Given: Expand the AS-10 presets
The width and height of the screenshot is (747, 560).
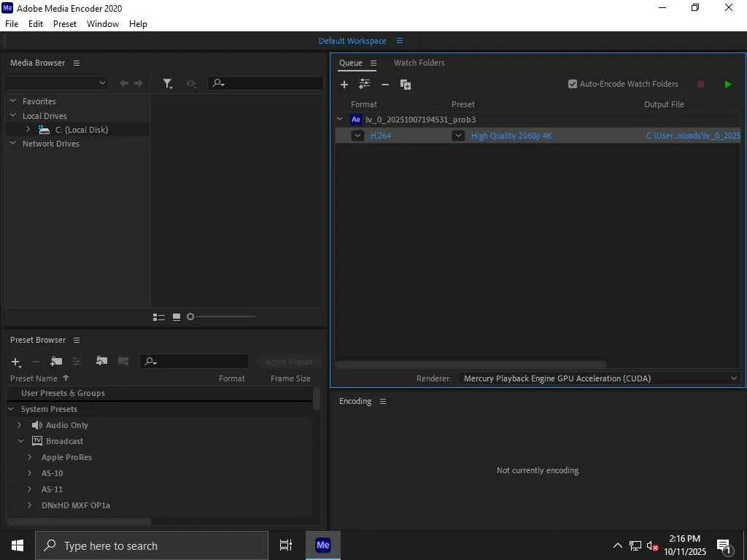Looking at the screenshot, I should tap(29, 472).
